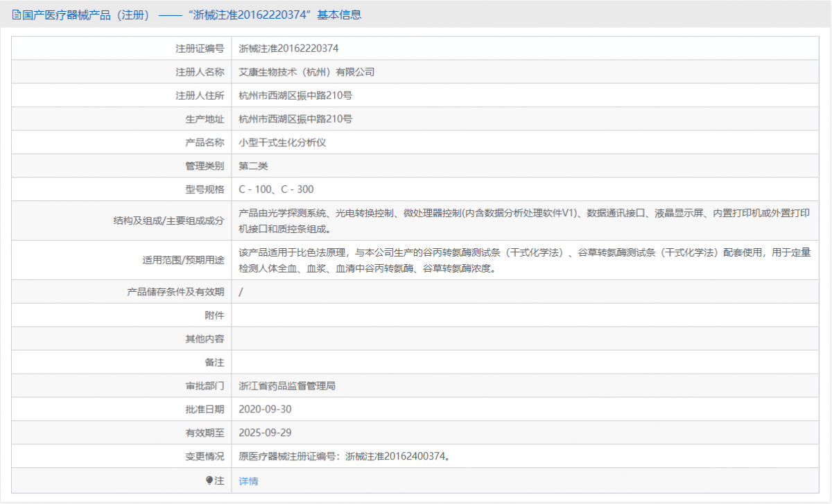Select company name 艾康生物技术（杭州）有限公司
Image resolution: width=832 pixels, height=504 pixels.
pyautogui.click(x=306, y=72)
